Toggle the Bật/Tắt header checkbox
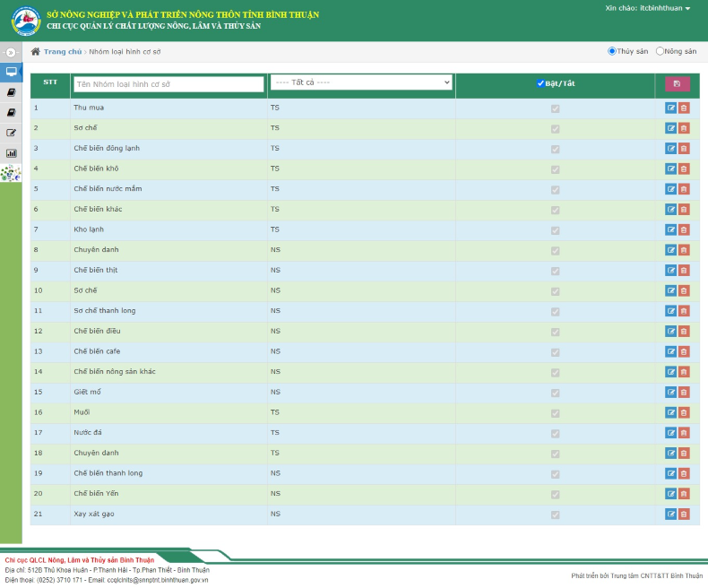708x588 pixels. (540, 83)
